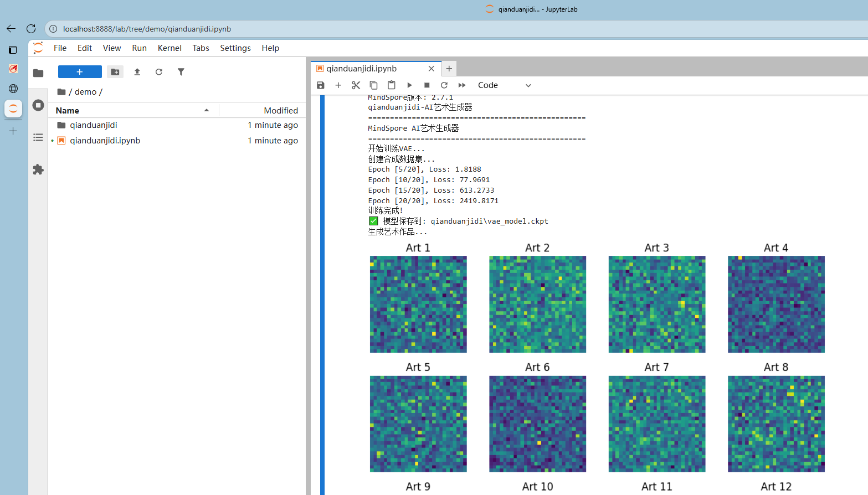Restart the kernel from notebook toolbar
Screen dimensions: 868x495
pyautogui.click(x=444, y=85)
